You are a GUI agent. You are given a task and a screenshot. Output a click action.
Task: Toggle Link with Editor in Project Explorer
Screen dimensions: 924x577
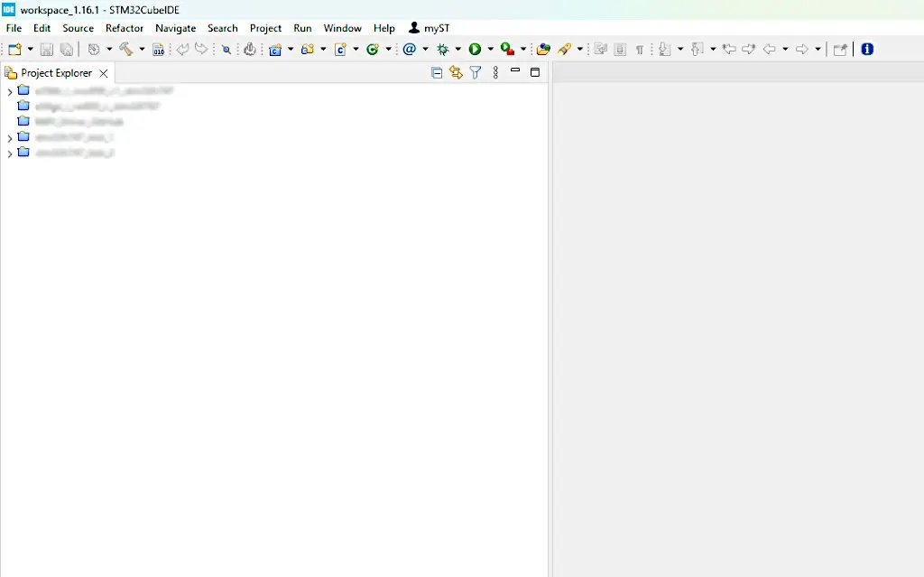pyautogui.click(x=456, y=73)
